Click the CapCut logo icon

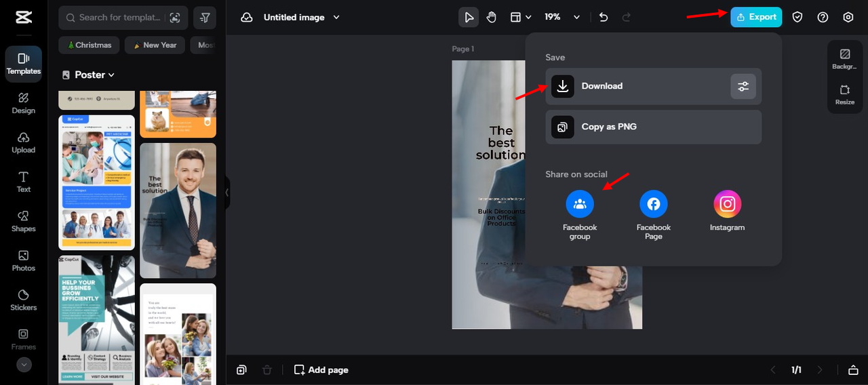[x=24, y=17]
